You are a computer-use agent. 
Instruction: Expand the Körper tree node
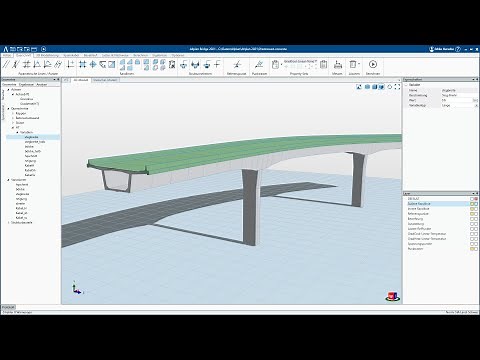(x=13, y=113)
